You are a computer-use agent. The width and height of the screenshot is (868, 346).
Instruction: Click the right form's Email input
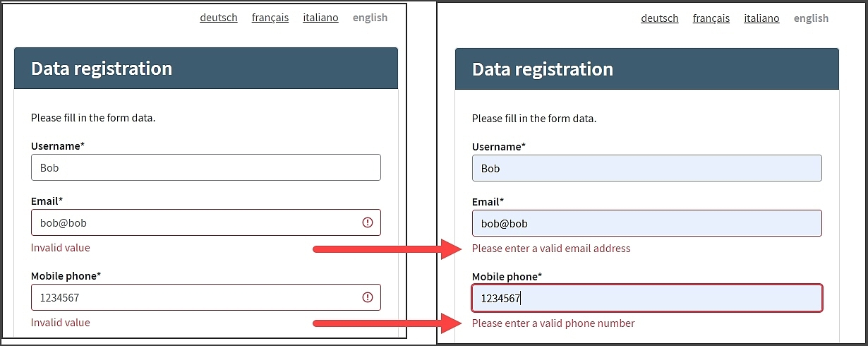click(x=646, y=223)
